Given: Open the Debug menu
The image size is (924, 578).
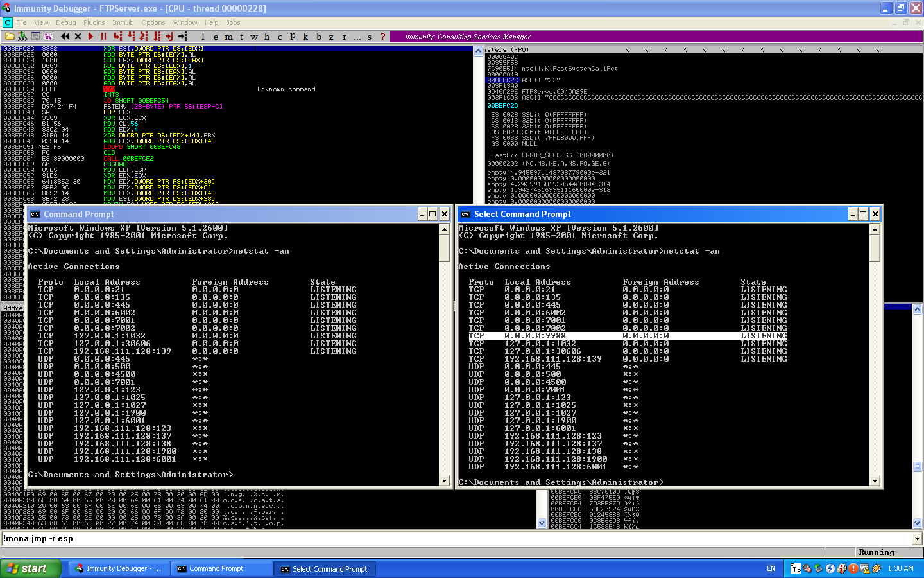Looking at the screenshot, I should 66,22.
